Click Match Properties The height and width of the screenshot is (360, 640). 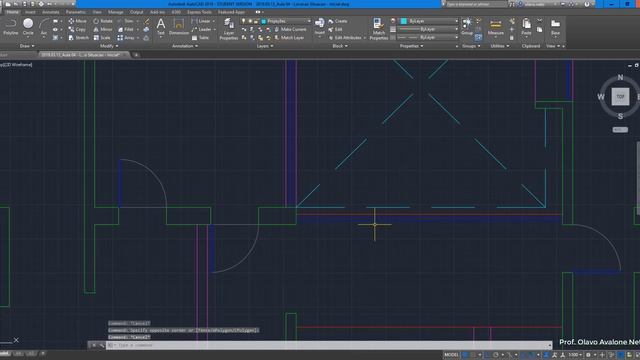378,29
